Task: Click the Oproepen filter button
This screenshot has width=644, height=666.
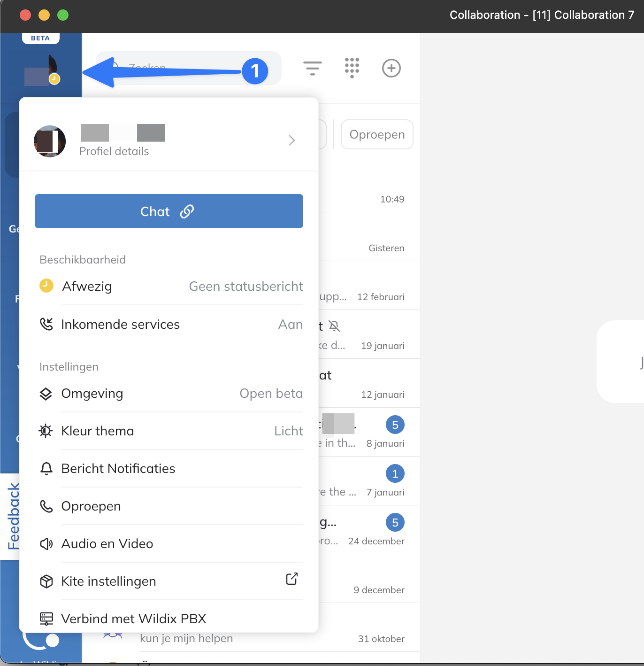Action: point(377,134)
